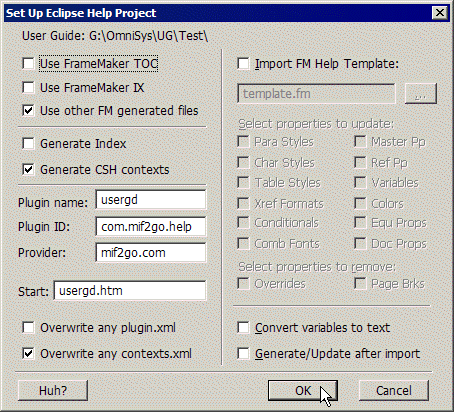Screen dimensions: 454x412
Task: Open the Huh? help button
Action: click(x=53, y=390)
